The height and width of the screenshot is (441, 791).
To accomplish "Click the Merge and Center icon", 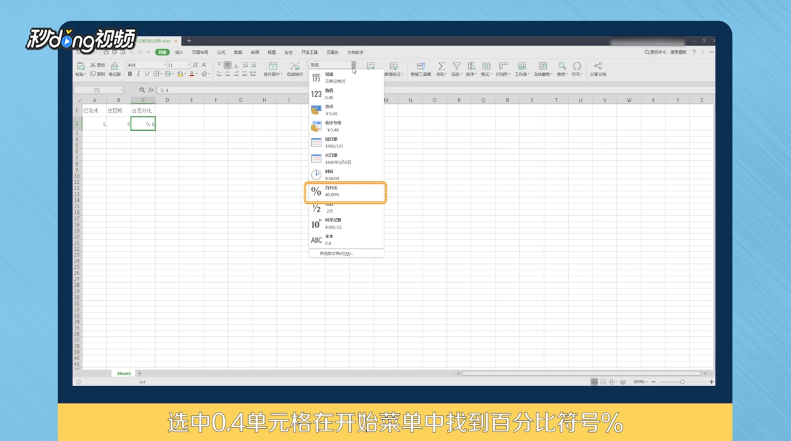I will (x=273, y=66).
